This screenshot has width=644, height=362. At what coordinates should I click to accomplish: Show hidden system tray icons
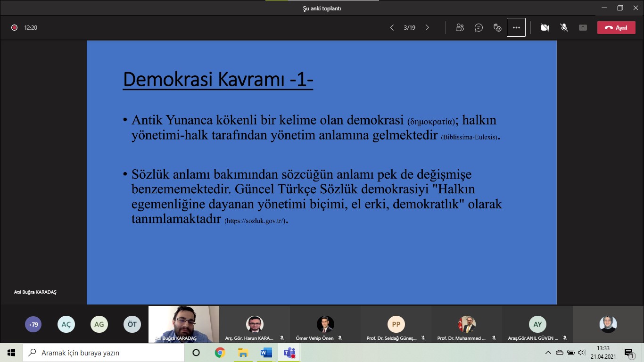548,353
